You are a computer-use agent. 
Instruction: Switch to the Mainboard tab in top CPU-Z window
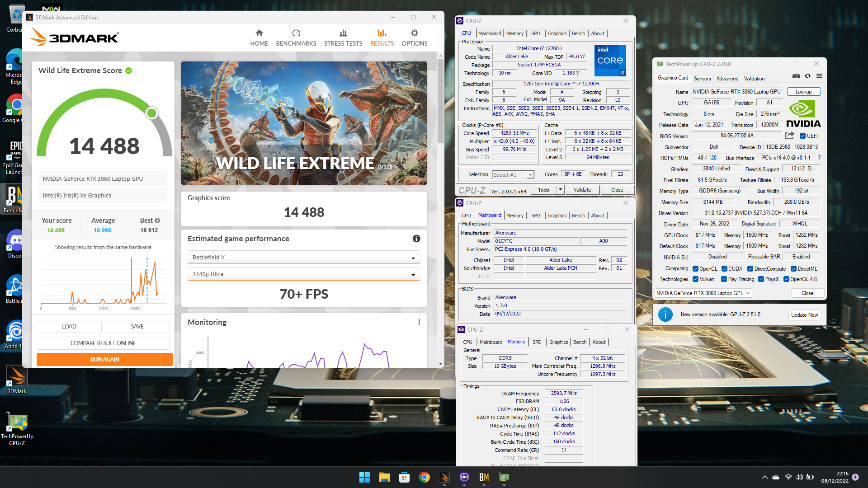click(x=489, y=33)
